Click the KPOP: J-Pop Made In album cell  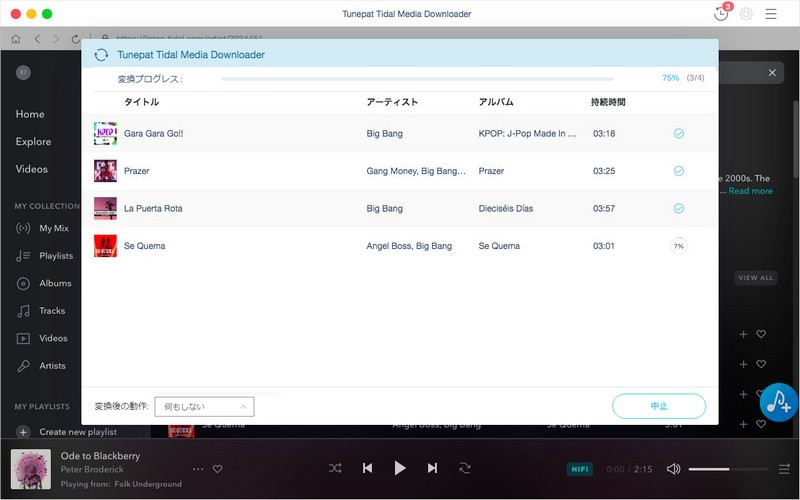[x=528, y=133]
